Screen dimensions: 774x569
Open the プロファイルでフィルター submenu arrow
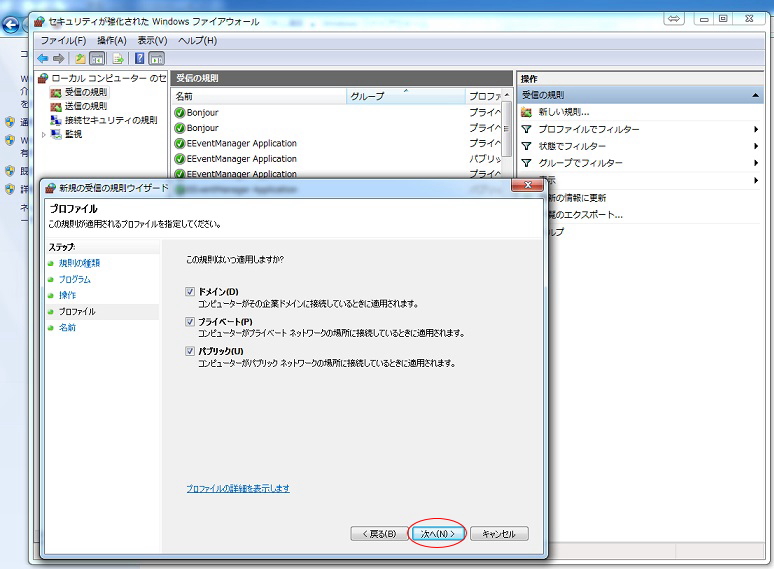[x=756, y=129]
